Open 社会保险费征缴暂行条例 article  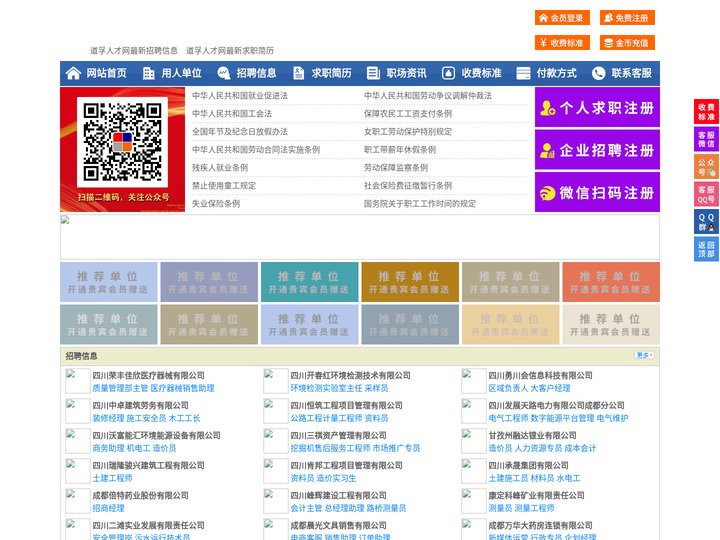point(408,186)
